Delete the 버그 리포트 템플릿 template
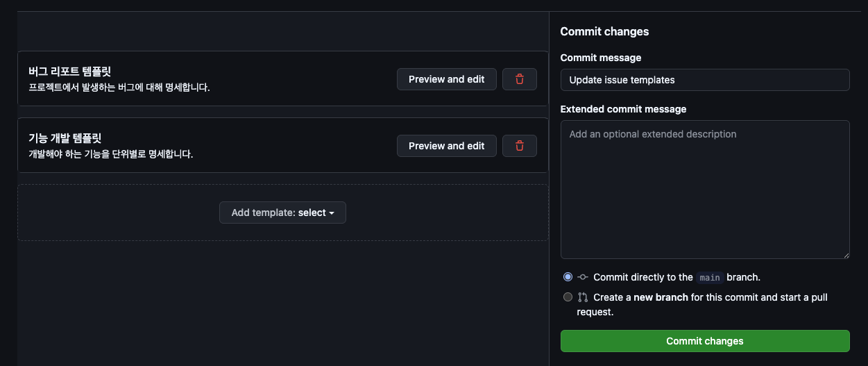The image size is (868, 366). 520,79
